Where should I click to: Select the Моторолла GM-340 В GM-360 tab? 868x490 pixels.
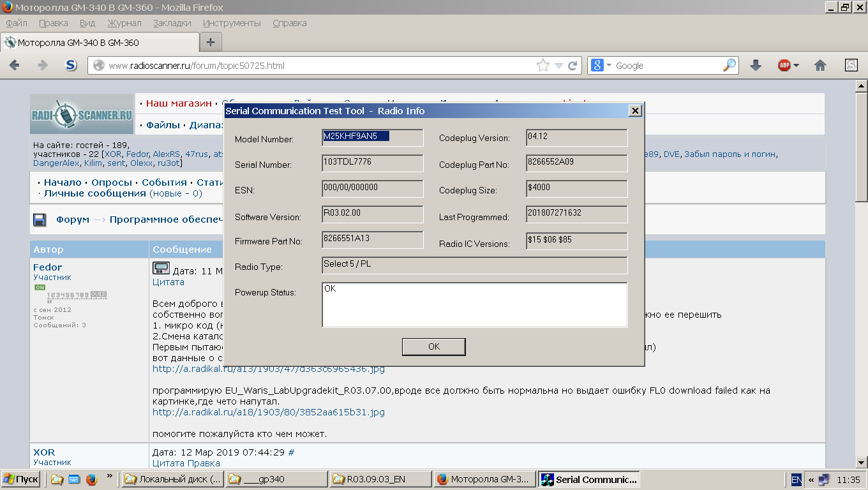[x=100, y=43]
